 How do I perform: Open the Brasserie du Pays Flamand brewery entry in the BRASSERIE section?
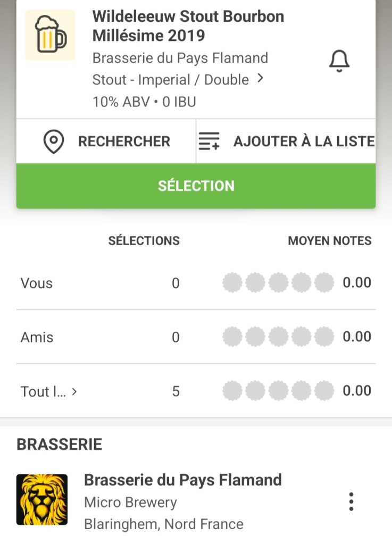(x=182, y=480)
